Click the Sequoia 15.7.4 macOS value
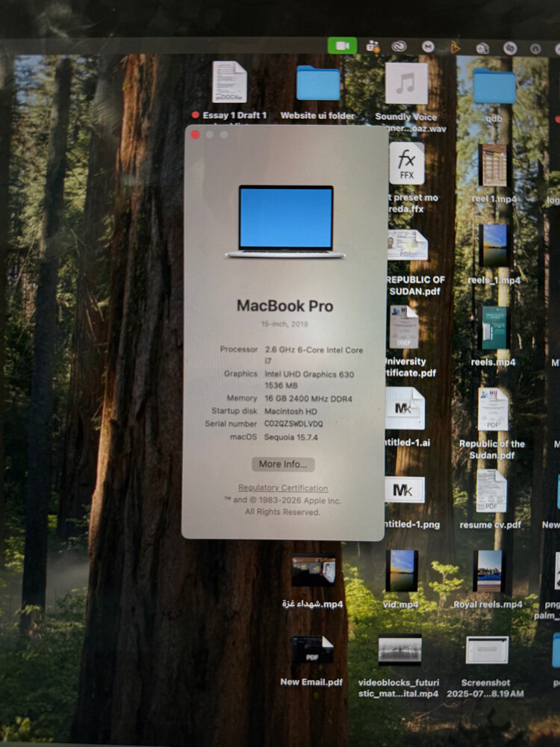The image size is (560, 747). (x=291, y=437)
